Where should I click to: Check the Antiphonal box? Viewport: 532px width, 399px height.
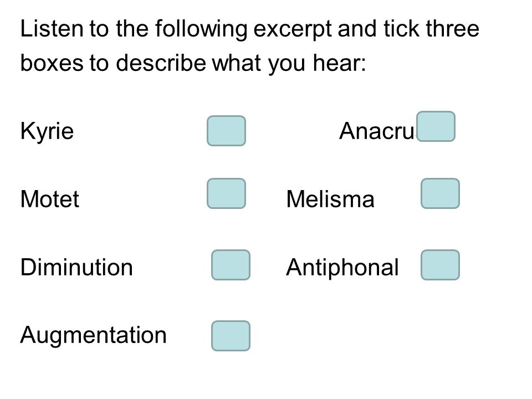[440, 265]
